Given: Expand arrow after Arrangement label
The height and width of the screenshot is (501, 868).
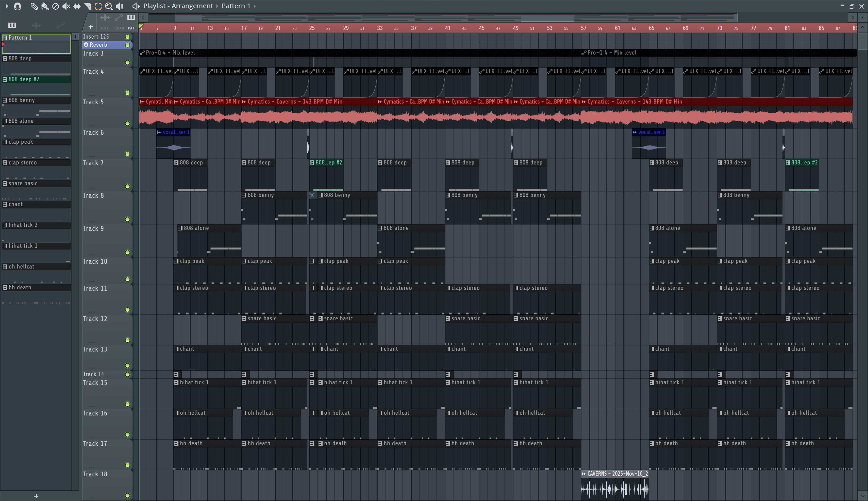Looking at the screenshot, I should pyautogui.click(x=217, y=6).
